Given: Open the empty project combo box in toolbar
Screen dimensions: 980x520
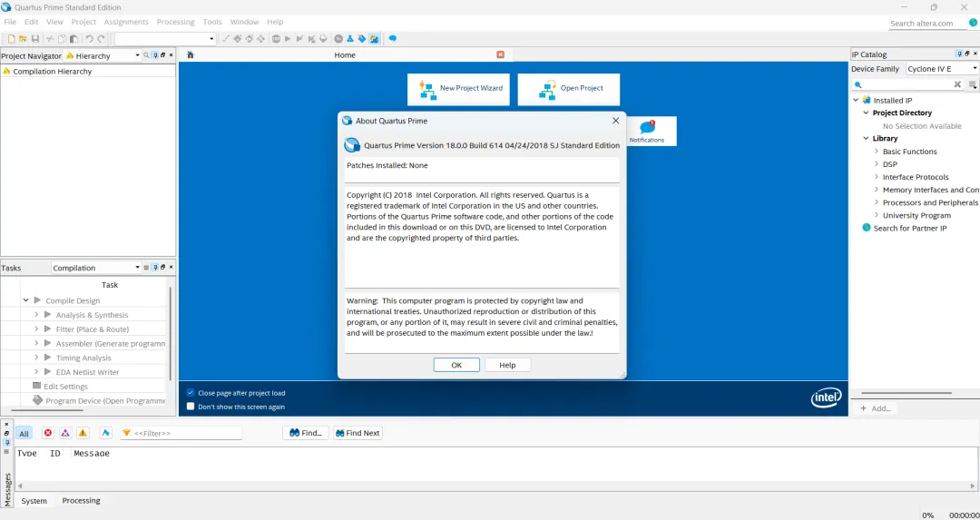Looking at the screenshot, I should [x=166, y=39].
